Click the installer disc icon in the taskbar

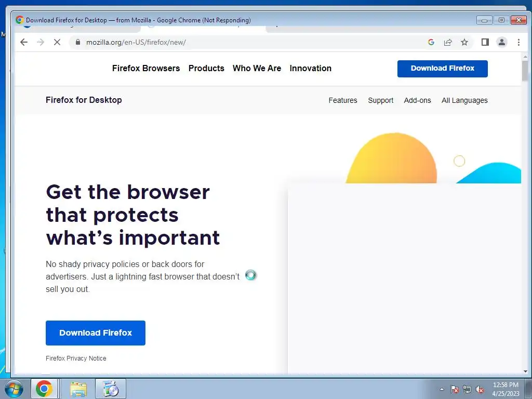[x=111, y=389]
